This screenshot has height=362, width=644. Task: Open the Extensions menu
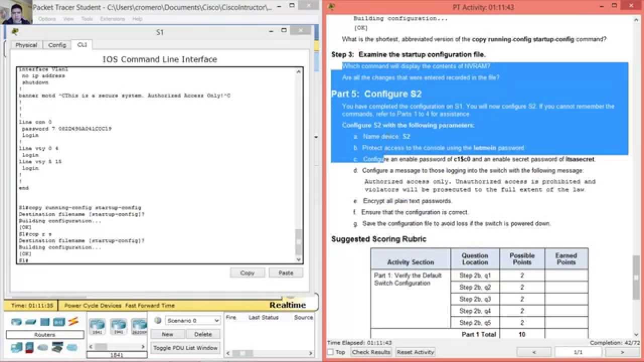tap(112, 19)
